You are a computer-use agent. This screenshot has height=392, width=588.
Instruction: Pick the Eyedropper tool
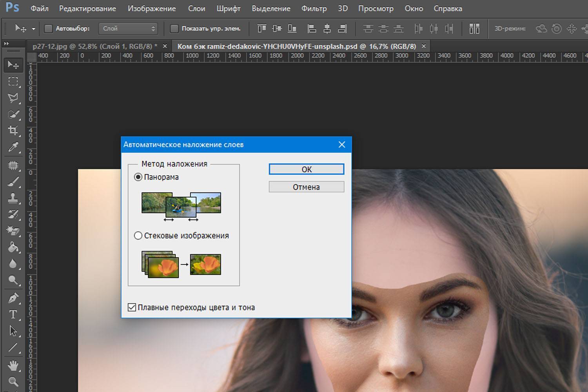tap(13, 147)
